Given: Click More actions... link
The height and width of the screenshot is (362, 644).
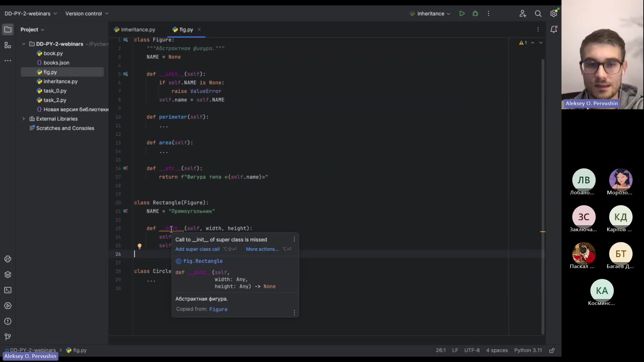Looking at the screenshot, I should click(262, 249).
